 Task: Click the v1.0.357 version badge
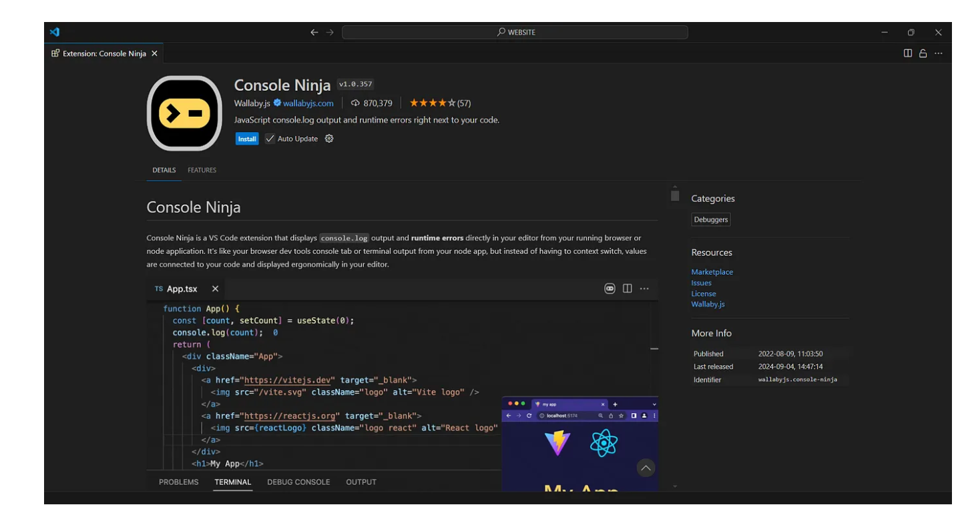pyautogui.click(x=355, y=85)
